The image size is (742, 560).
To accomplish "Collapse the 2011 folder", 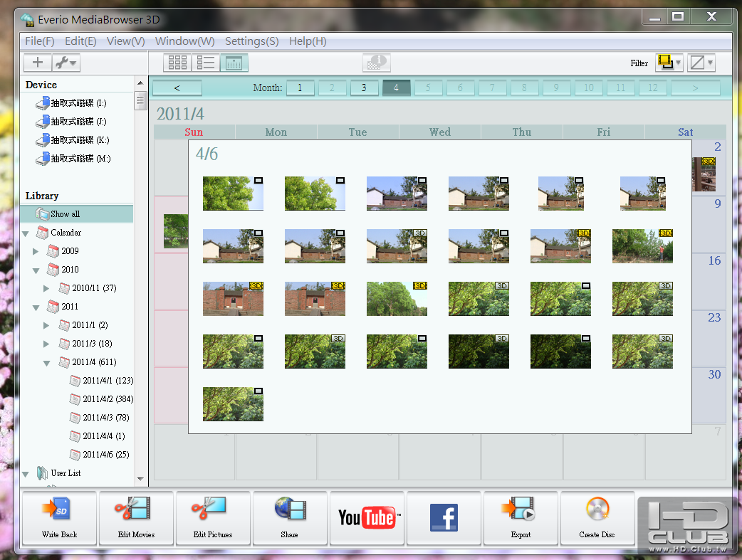I will pos(36,307).
